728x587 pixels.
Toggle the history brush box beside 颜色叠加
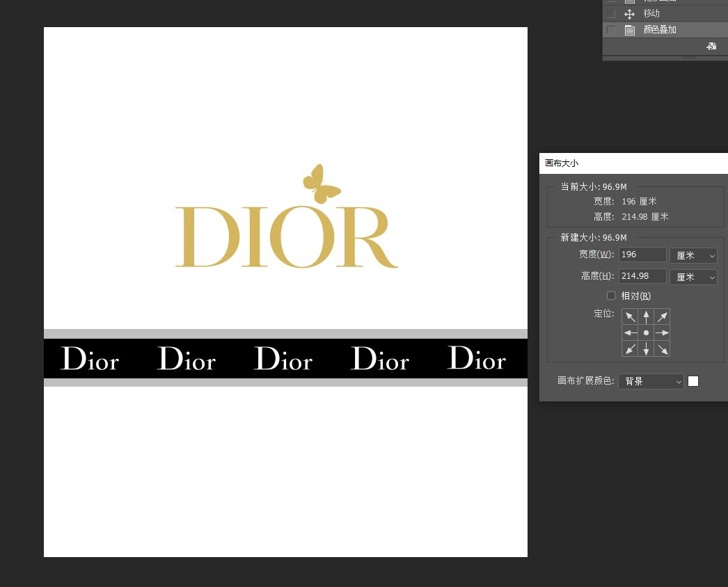click(611, 30)
